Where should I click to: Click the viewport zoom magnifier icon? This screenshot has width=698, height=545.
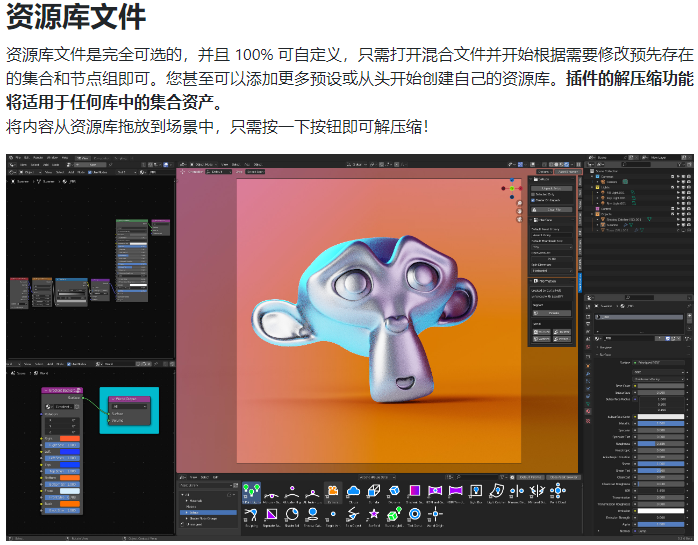pyautogui.click(x=519, y=203)
